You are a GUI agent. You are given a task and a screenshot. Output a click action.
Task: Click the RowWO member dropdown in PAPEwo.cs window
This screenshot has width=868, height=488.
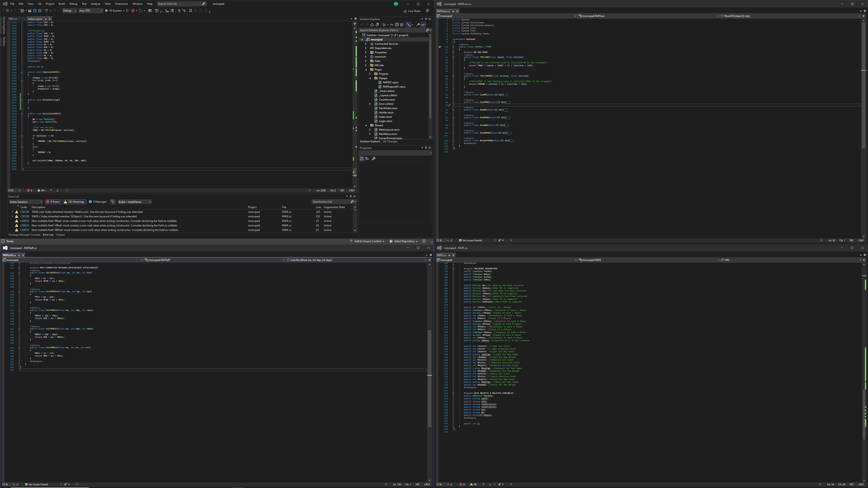790,16
